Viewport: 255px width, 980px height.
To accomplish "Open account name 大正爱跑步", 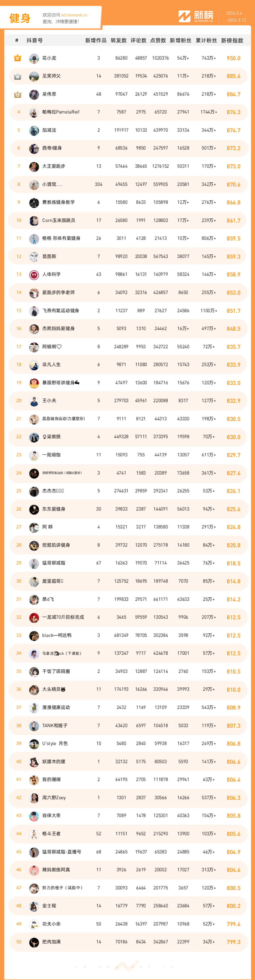I will [53, 166].
